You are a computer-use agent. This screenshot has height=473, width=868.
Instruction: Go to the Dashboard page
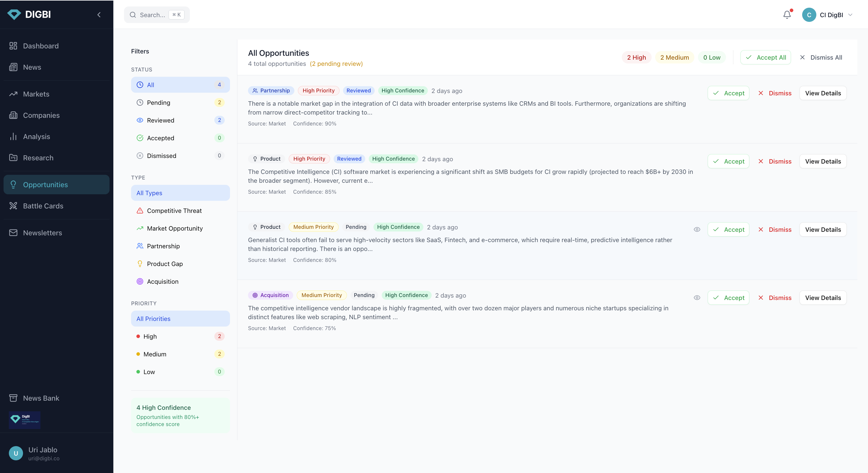click(x=40, y=46)
